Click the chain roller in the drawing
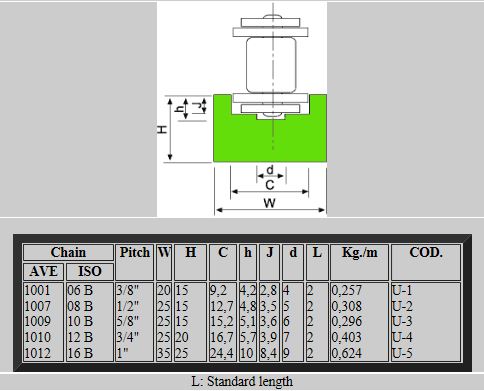The height and width of the screenshot is (391, 484). point(271,65)
